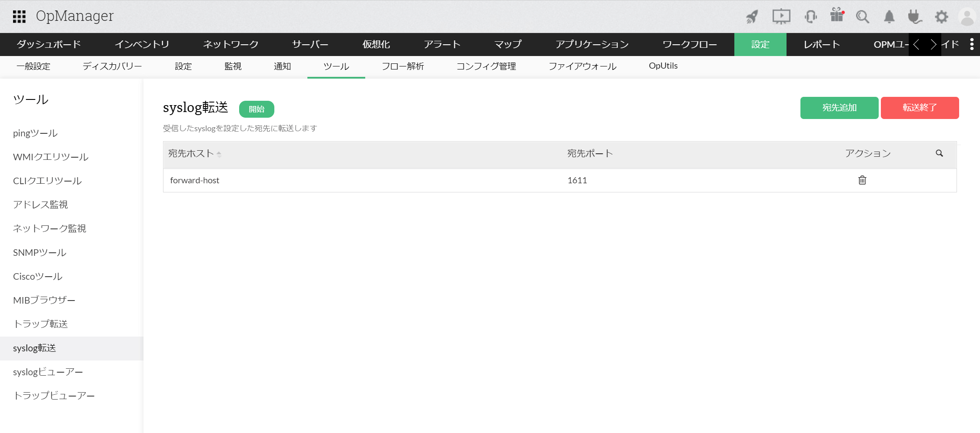Open トラップビューアー in sidebar

pos(54,396)
